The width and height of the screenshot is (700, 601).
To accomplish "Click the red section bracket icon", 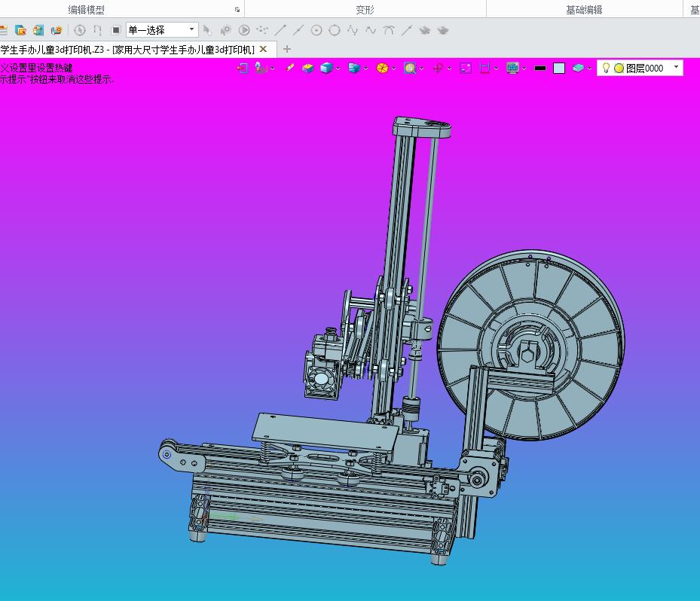I will (484, 68).
